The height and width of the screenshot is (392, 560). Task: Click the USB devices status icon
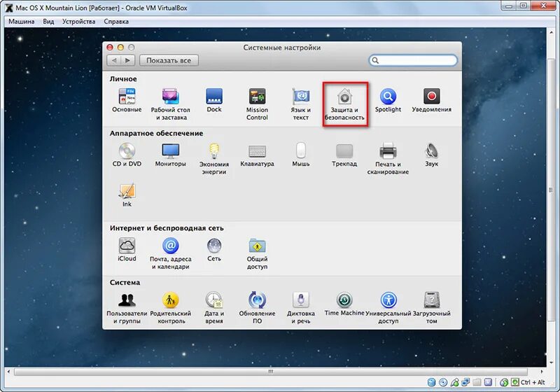(454, 382)
